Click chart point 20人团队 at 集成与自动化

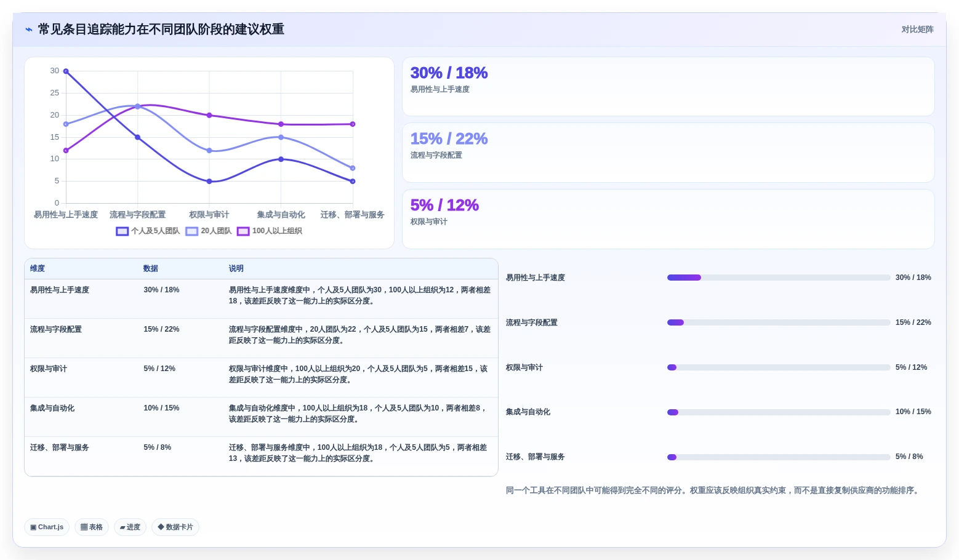pyautogui.click(x=281, y=137)
